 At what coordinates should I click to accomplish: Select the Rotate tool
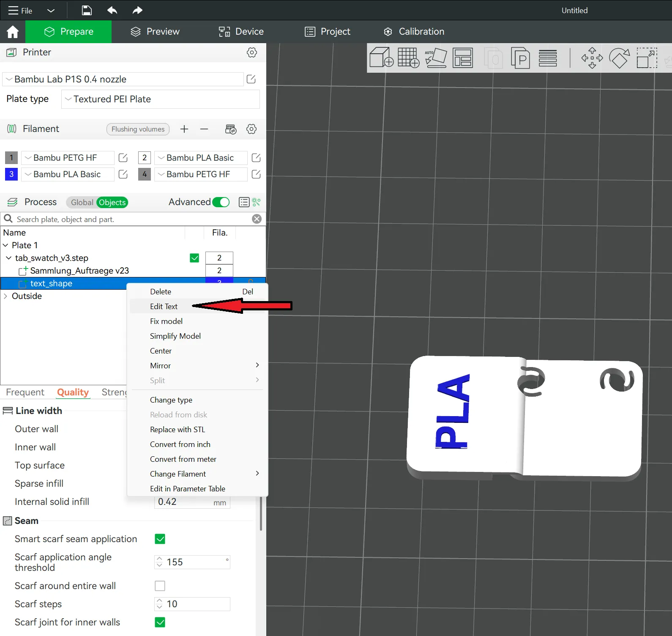[x=620, y=58]
